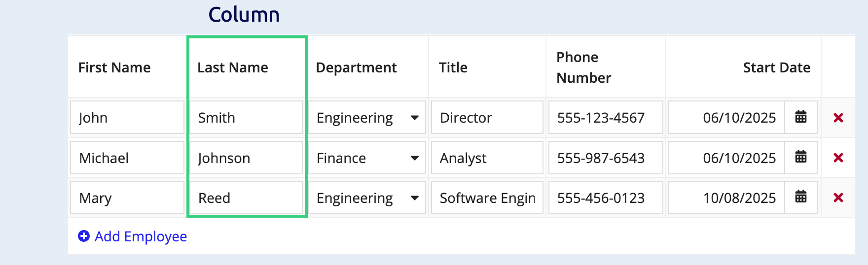Click the start date field showing 10/08/2025
The width and height of the screenshot is (868, 265).
(x=726, y=198)
